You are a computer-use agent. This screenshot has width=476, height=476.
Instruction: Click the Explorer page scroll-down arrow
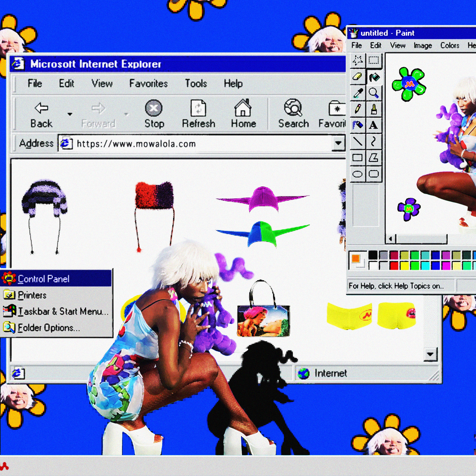click(x=430, y=354)
